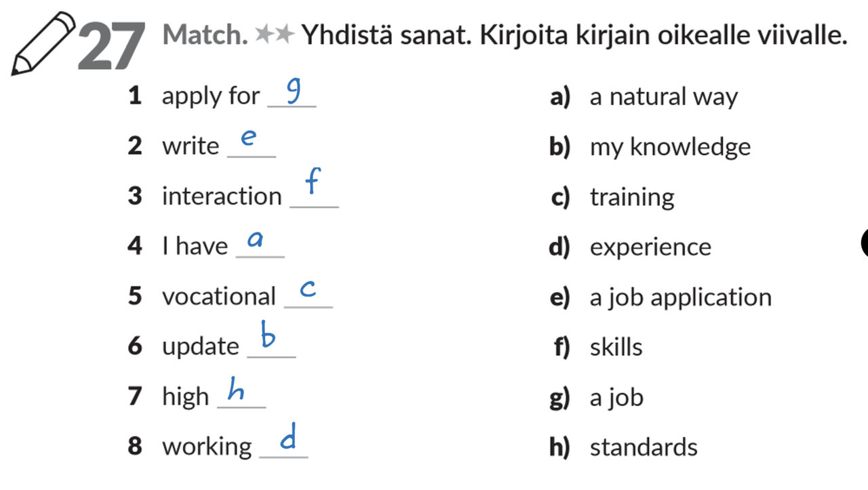Click option a) 'a natural way'
This screenshot has height=490, width=868.
pos(663,97)
